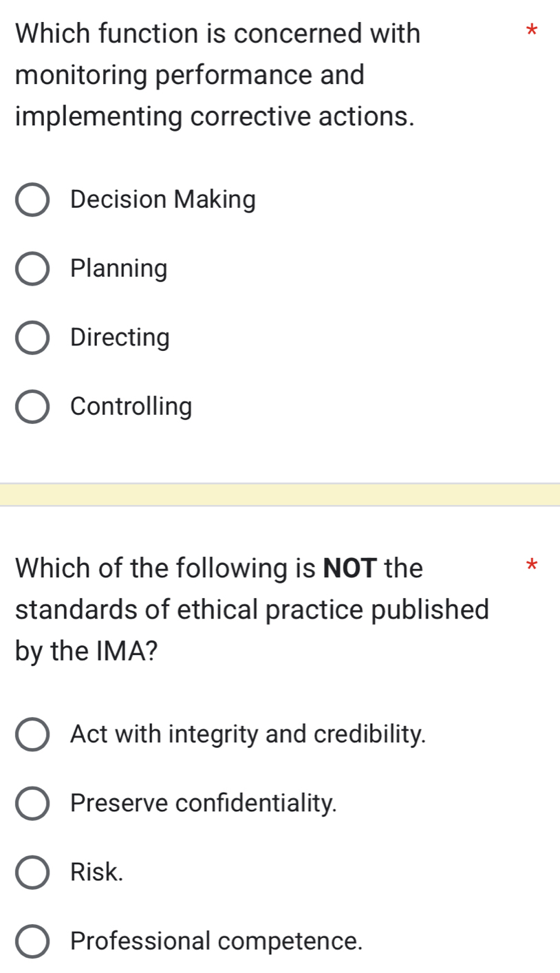560x973 pixels.
Task: Click the IMA ethical standards question text
Action: pos(252,609)
